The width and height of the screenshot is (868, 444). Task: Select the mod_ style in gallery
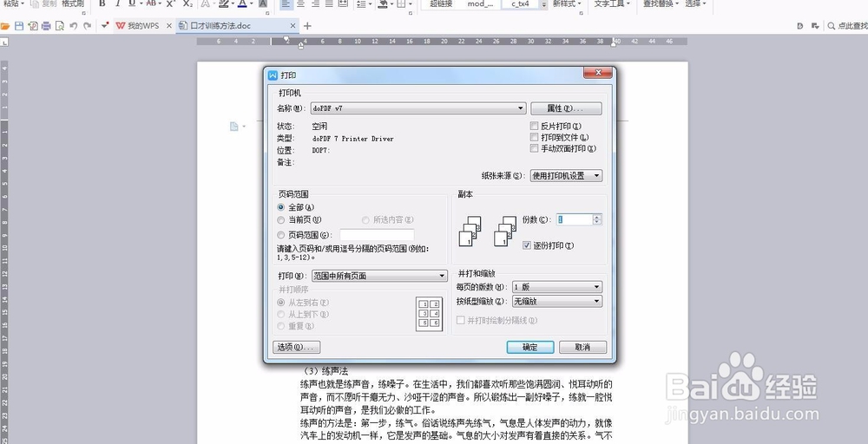click(480, 3)
